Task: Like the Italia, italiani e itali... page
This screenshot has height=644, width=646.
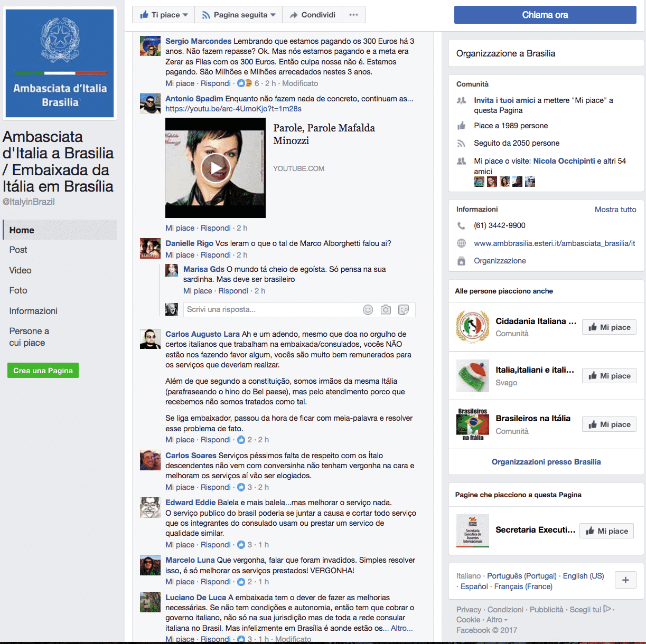Action: [610, 376]
